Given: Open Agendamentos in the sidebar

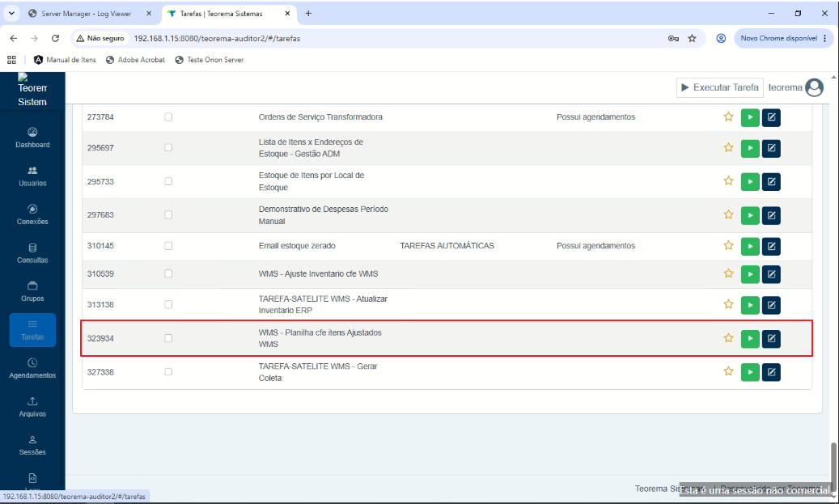Looking at the screenshot, I should click(32, 369).
